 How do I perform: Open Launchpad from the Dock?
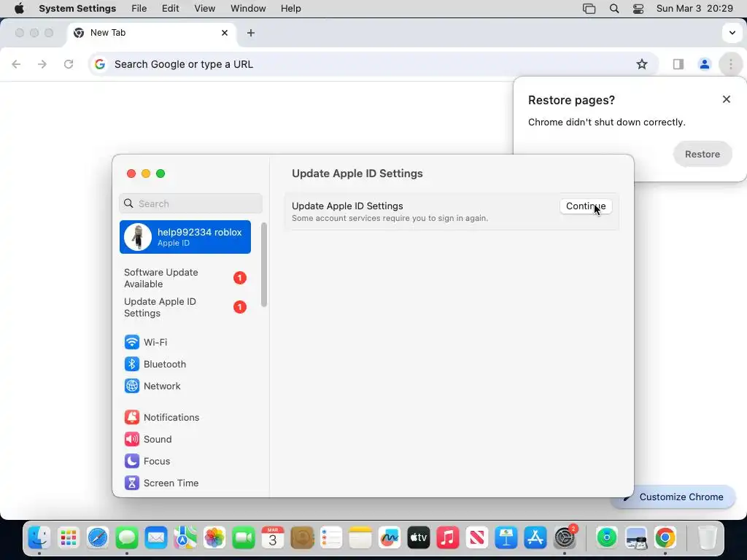(68, 538)
